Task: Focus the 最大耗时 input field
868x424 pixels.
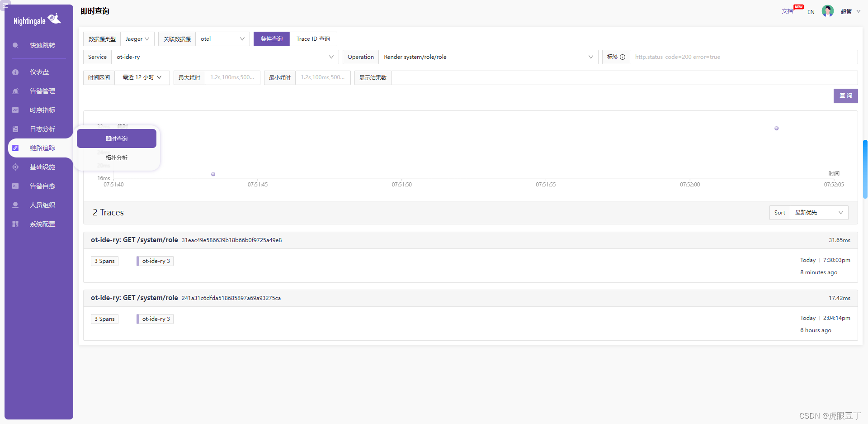Action: (232, 77)
